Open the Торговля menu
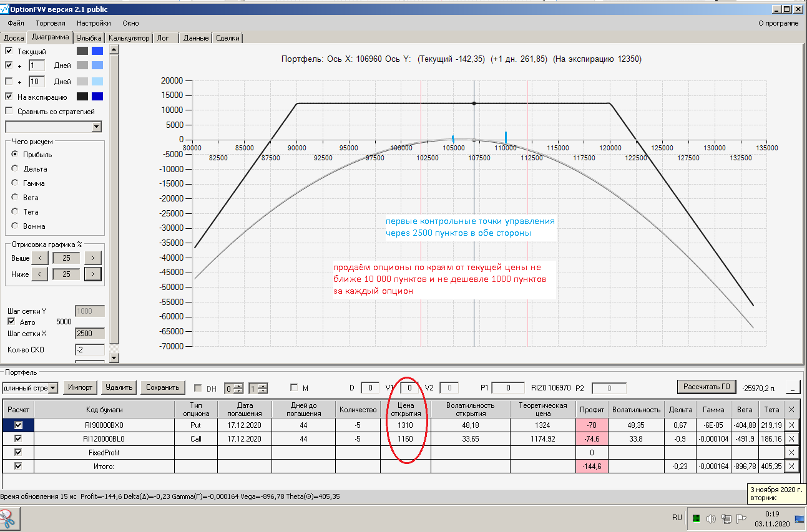This screenshot has width=807, height=532. tap(51, 23)
